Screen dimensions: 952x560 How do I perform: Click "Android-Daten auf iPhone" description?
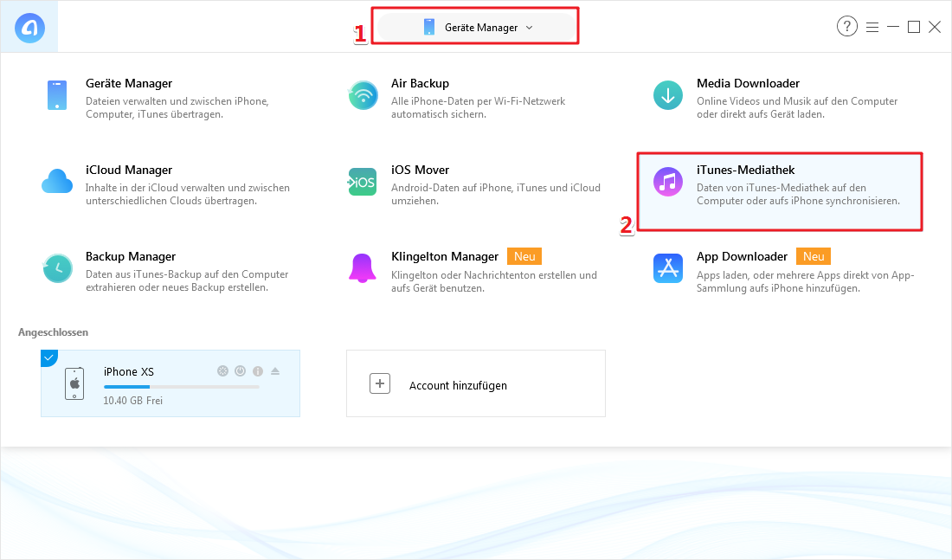tap(495, 195)
